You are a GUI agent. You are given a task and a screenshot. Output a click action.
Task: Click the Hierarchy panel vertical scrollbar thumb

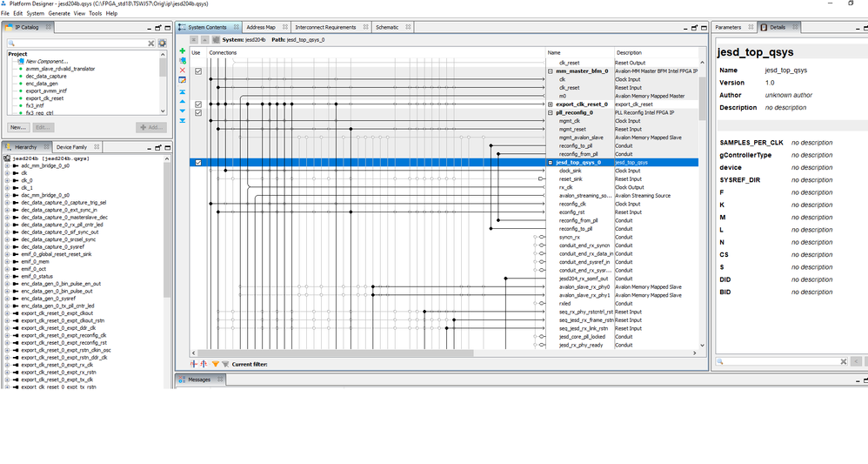[x=167, y=232]
